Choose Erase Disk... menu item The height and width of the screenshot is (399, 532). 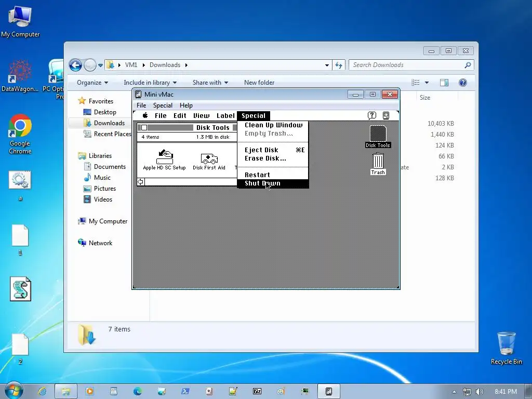click(x=273, y=158)
